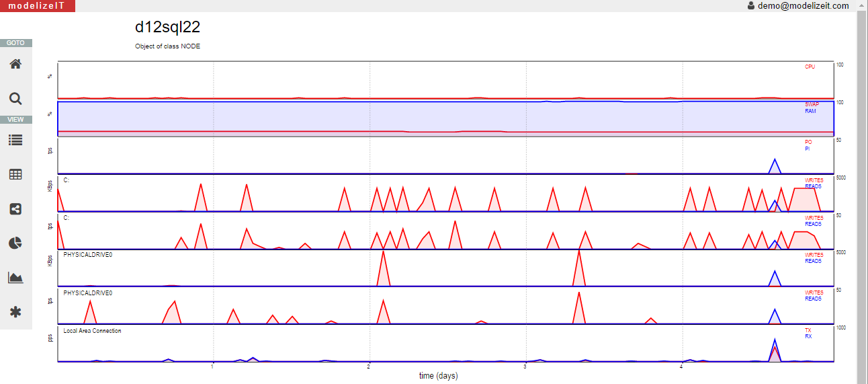Click the SWAP legend label

812,104
